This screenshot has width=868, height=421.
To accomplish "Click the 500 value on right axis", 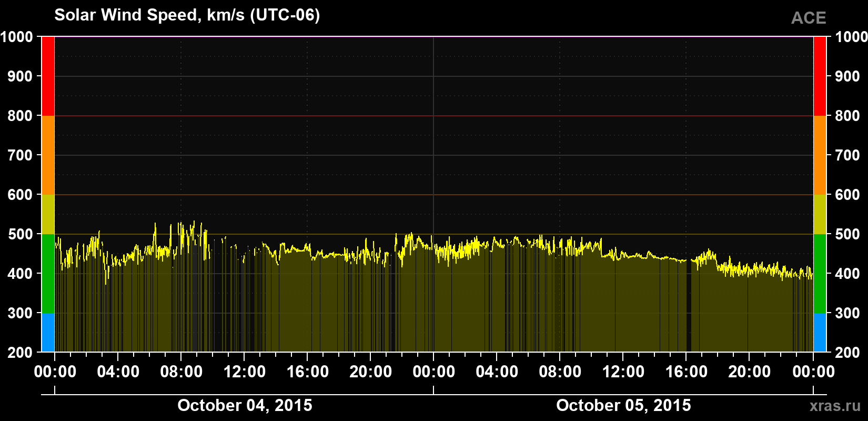I will [x=847, y=234].
